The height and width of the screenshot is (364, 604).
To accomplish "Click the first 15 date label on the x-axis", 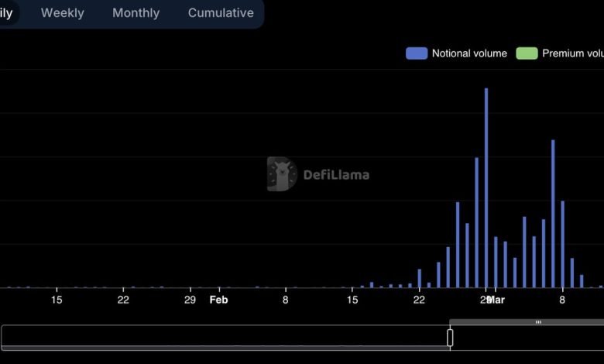I will tap(57, 300).
